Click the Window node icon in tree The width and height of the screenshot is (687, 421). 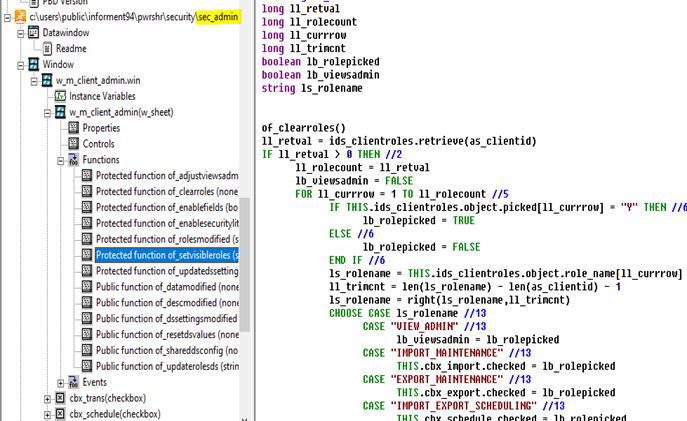coord(33,65)
